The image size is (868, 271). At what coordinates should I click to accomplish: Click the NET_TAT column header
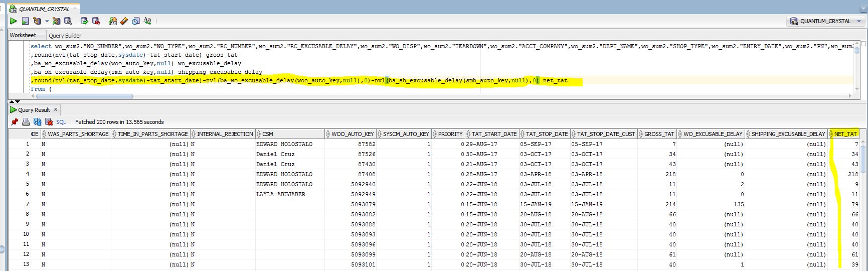(843, 134)
